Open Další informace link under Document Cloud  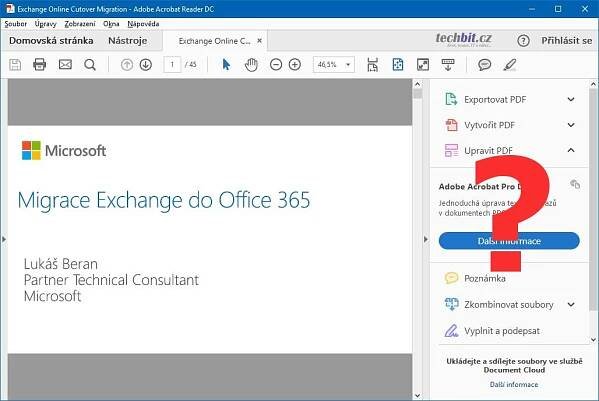tap(514, 385)
